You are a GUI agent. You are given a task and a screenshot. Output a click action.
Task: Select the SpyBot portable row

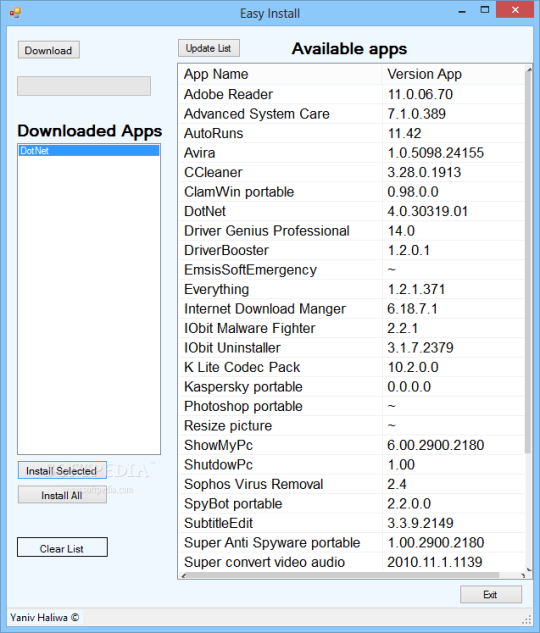[352, 503]
